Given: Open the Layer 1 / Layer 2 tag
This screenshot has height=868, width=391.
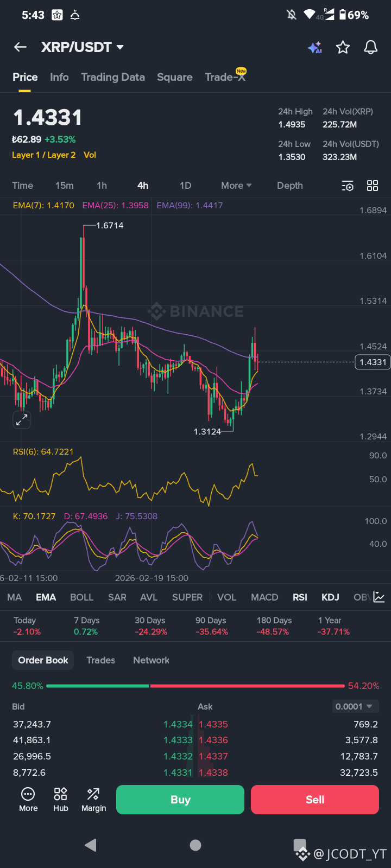Looking at the screenshot, I should coord(43,155).
